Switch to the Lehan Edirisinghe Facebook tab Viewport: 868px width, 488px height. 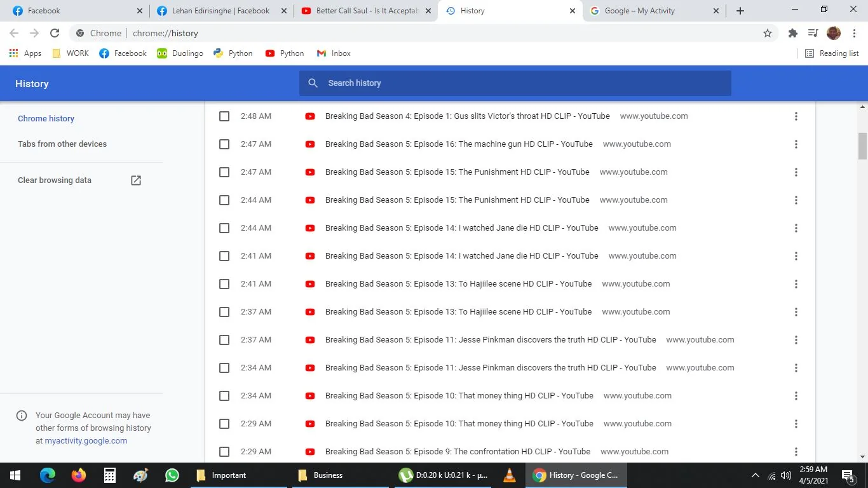pos(222,11)
